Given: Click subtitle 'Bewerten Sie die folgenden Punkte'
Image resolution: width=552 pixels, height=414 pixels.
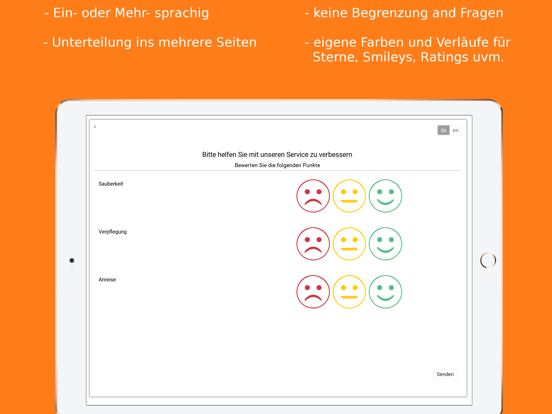Looking at the screenshot, I should tap(277, 165).
